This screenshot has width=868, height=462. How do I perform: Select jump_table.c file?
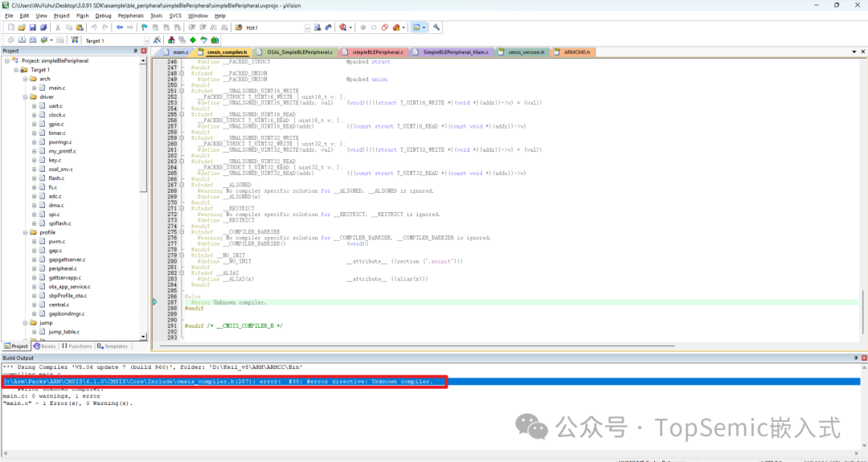[x=63, y=332]
